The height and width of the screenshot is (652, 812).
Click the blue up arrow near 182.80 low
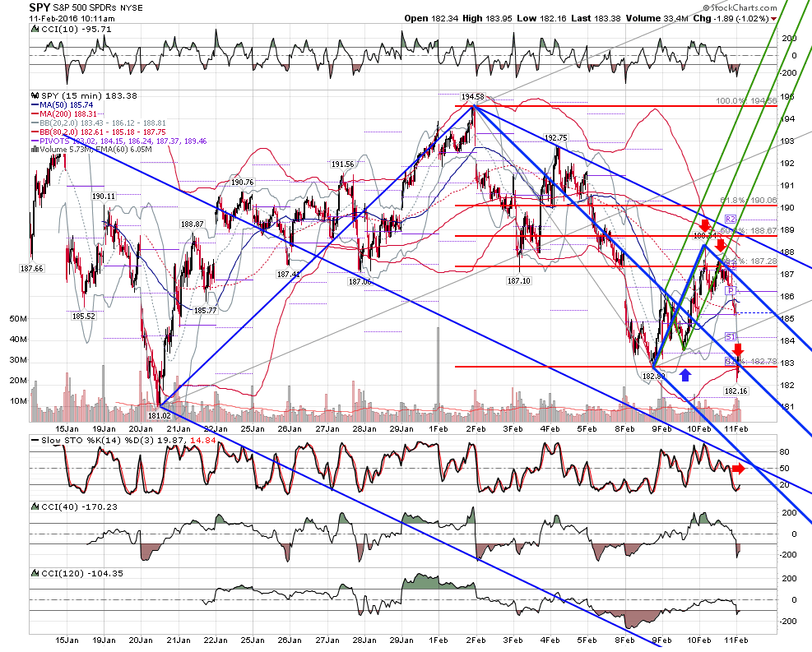(x=685, y=375)
